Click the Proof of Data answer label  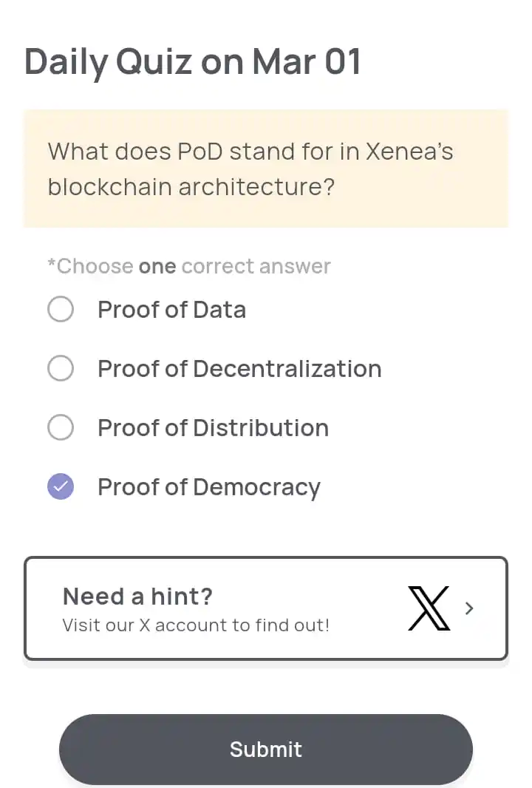[x=172, y=310]
